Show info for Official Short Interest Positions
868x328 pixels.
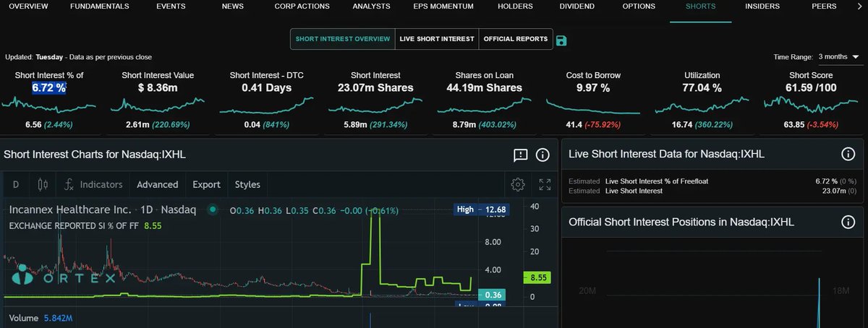(848, 222)
